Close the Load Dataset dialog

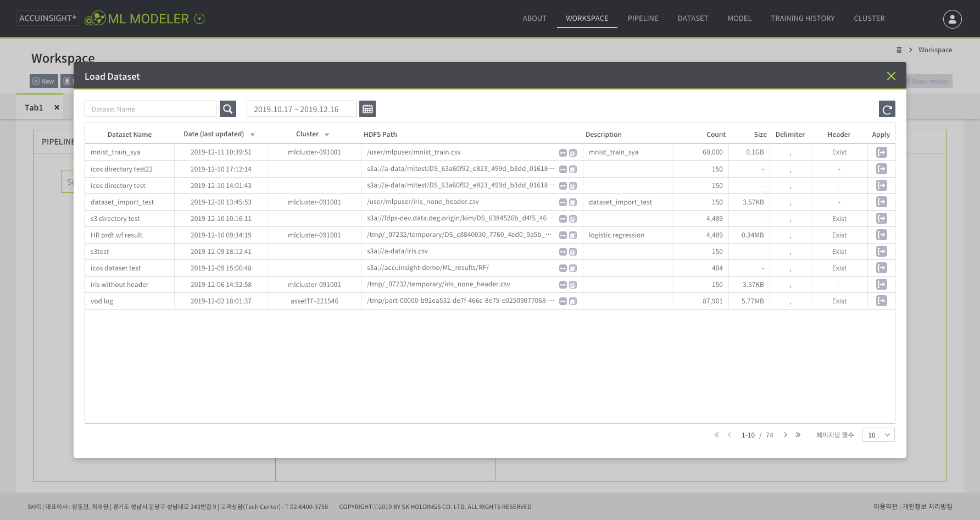tap(891, 76)
